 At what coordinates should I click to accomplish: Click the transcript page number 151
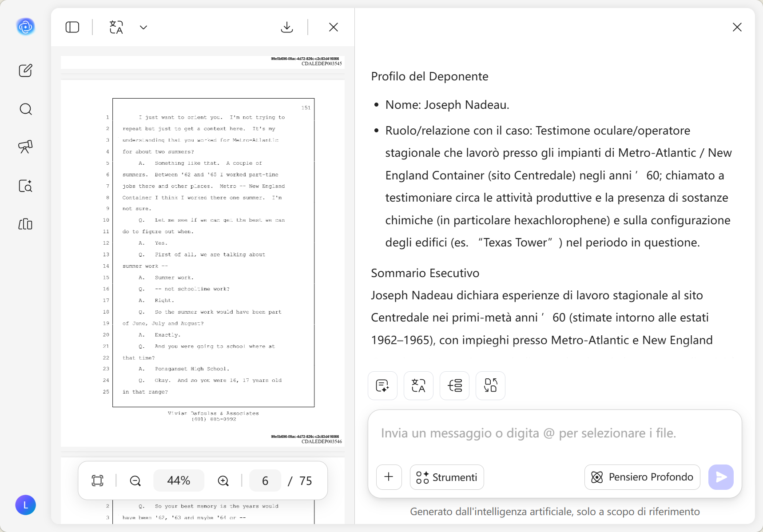tap(306, 108)
